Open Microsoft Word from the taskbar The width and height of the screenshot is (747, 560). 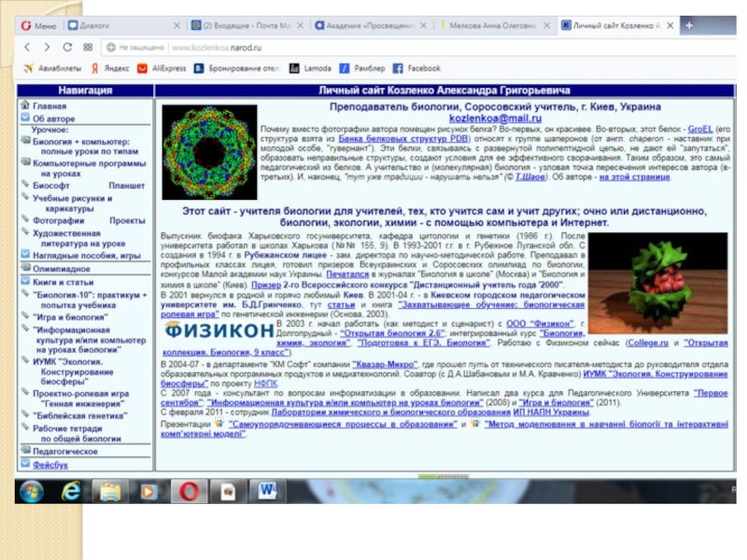click(x=267, y=490)
